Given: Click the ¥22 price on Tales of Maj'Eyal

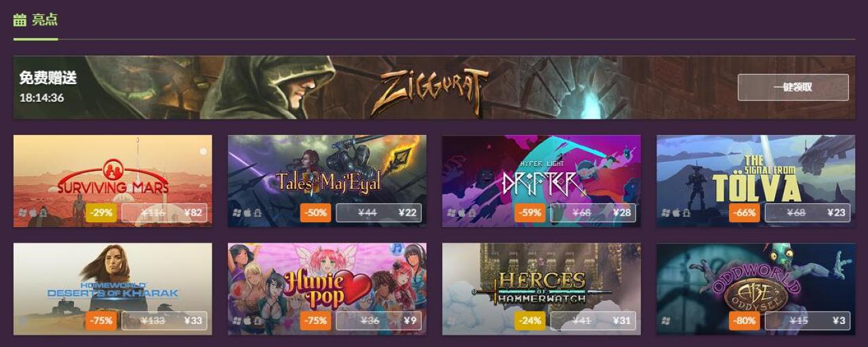Looking at the screenshot, I should coord(407,213).
